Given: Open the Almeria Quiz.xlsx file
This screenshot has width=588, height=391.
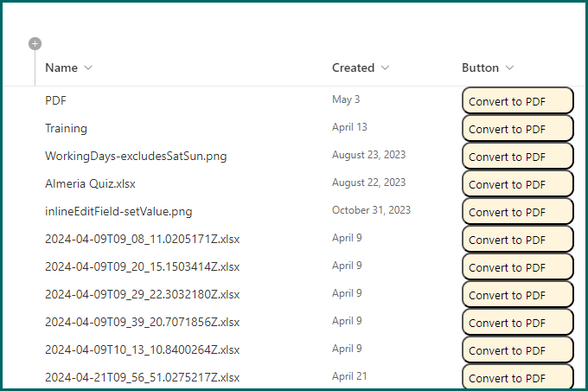Looking at the screenshot, I should [x=90, y=183].
